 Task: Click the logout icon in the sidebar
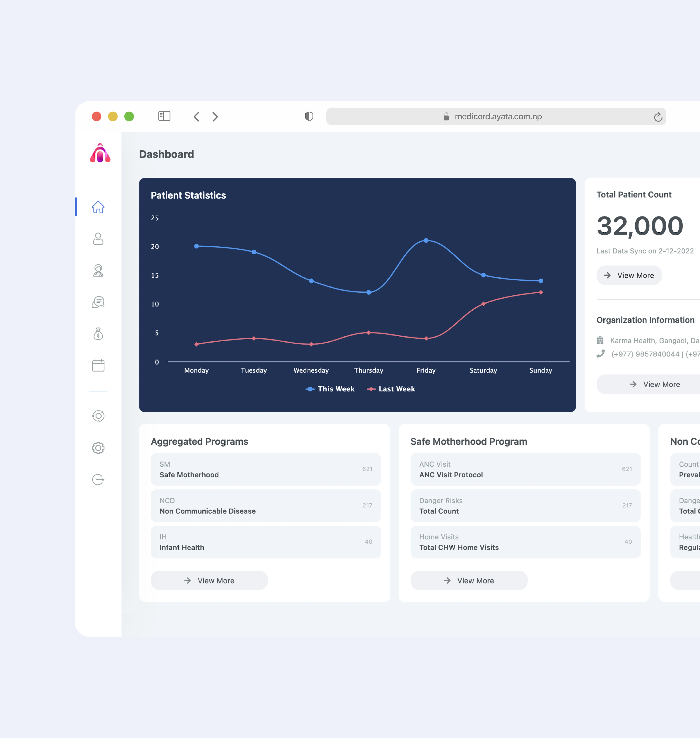click(x=98, y=479)
